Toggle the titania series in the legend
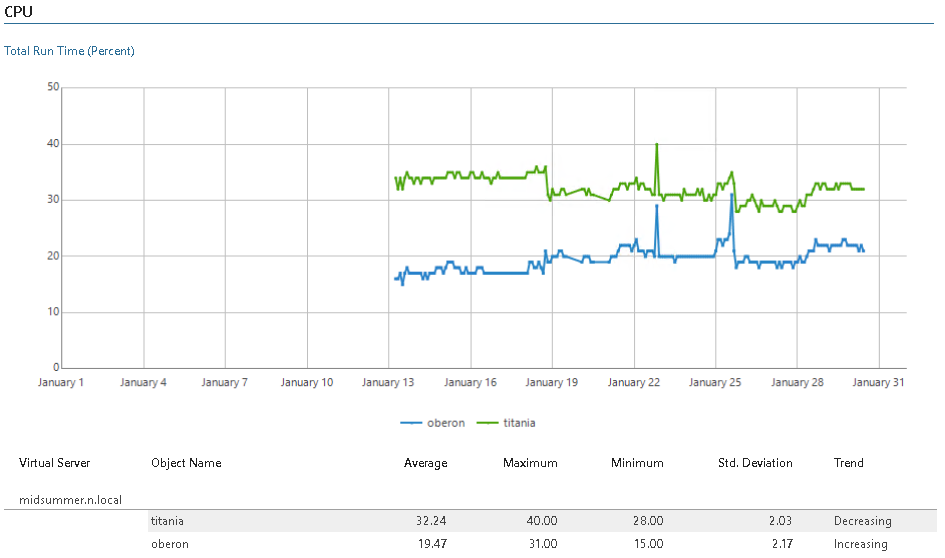945x558 pixels. pyautogui.click(x=518, y=423)
